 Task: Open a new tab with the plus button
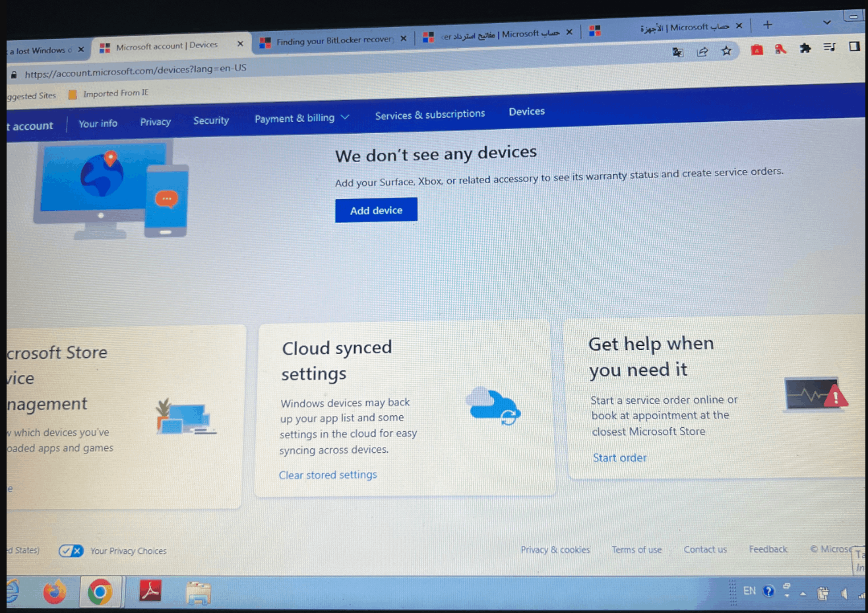(767, 25)
